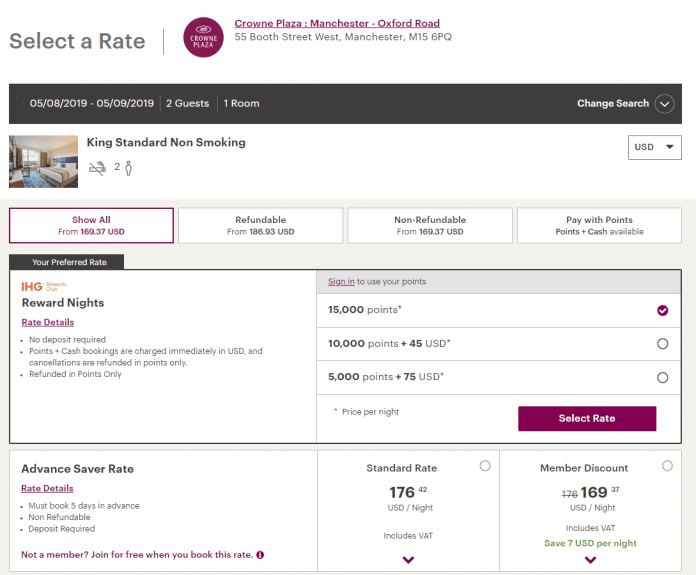Click the Must book 5 days in advance text

coord(84,506)
